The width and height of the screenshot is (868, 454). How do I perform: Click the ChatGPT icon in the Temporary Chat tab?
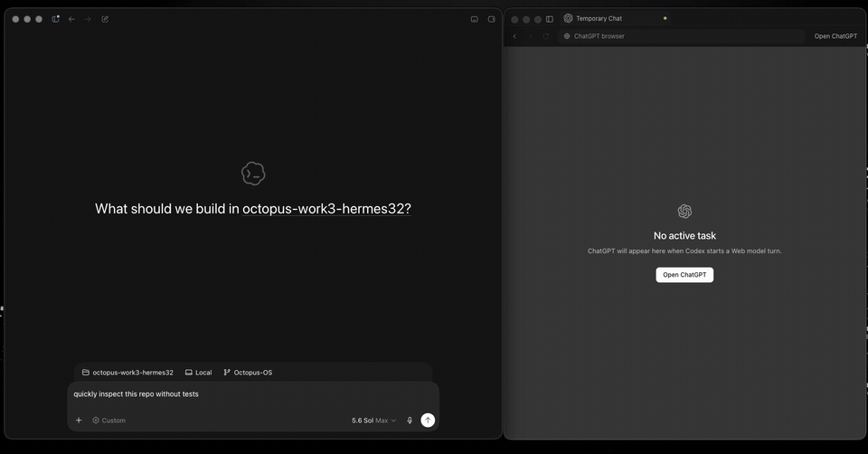click(568, 18)
